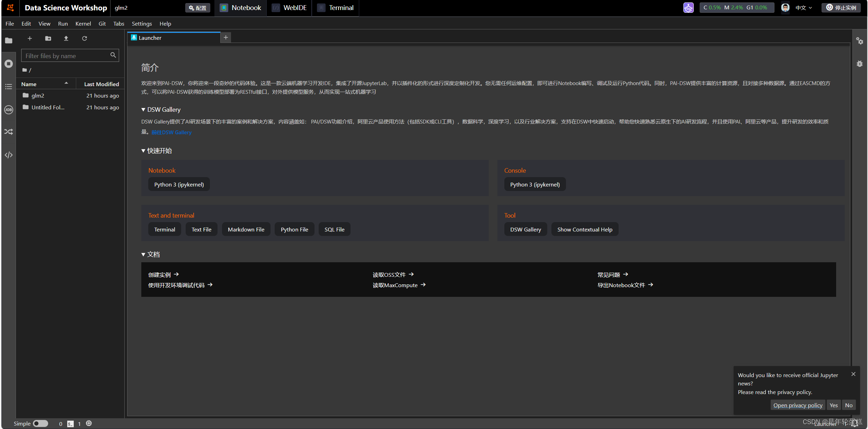
Task: Follow the 前往DSW Gallery link
Action: [171, 132]
